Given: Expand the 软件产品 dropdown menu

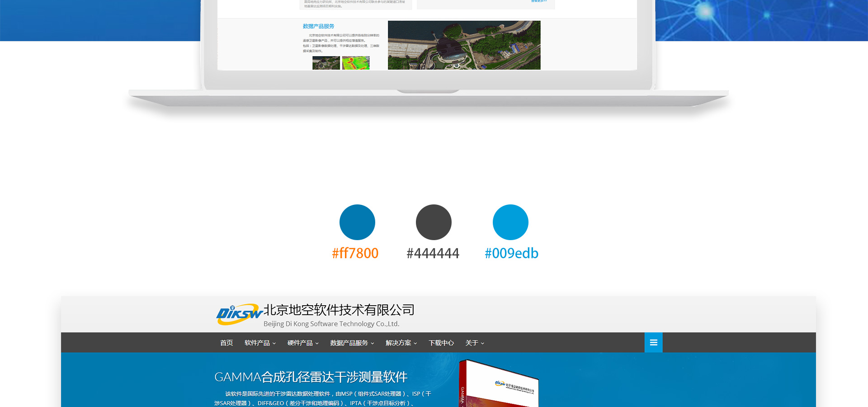Looking at the screenshot, I should [260, 343].
